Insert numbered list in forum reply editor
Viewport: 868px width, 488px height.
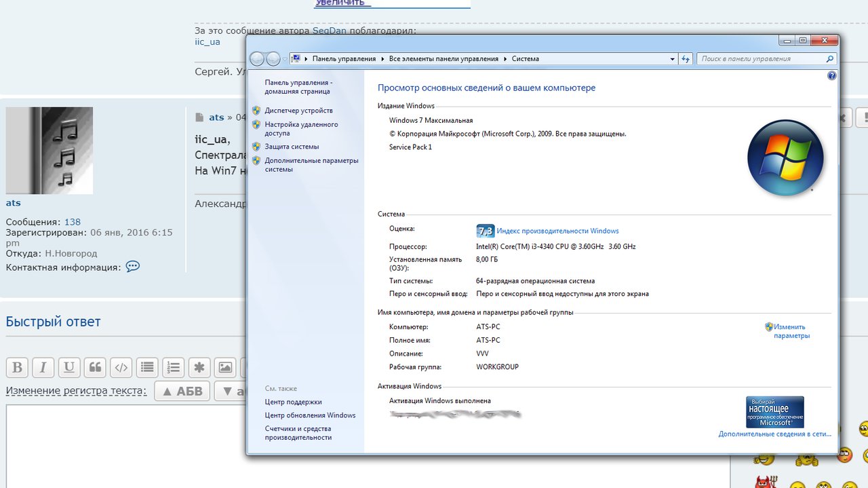(x=173, y=368)
